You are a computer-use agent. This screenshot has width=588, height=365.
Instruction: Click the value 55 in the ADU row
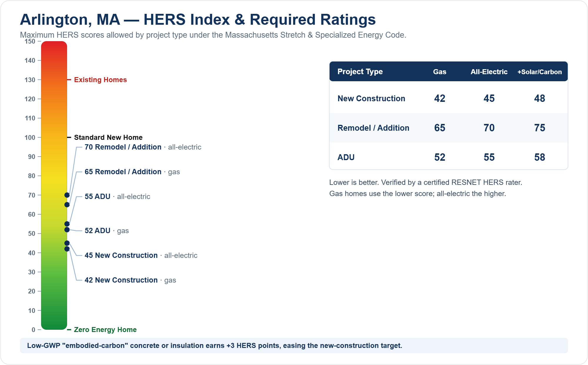tap(489, 157)
